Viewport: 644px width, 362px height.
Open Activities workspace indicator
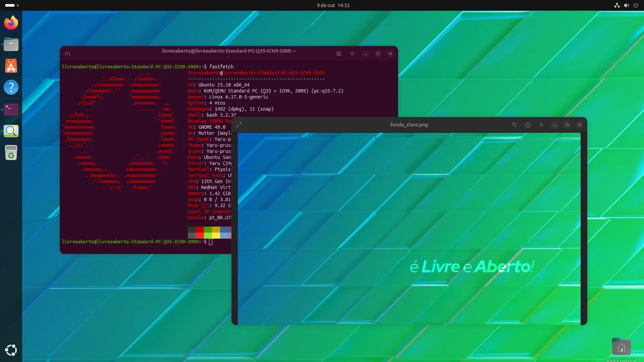[x=12, y=5]
